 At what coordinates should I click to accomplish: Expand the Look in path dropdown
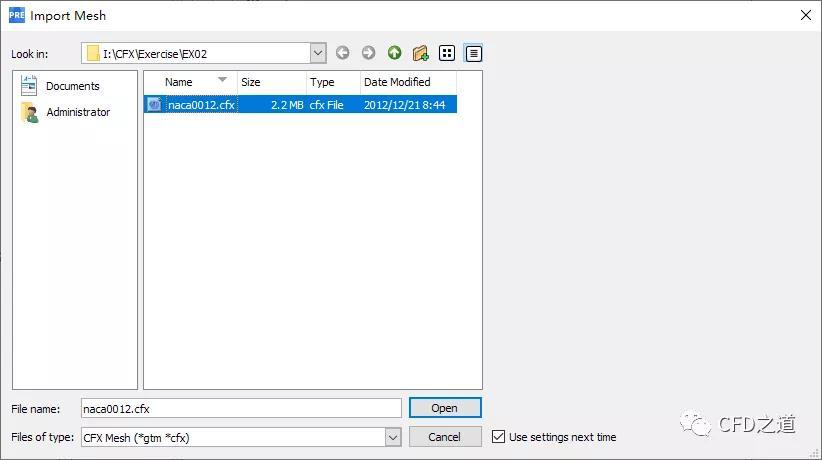[318, 53]
